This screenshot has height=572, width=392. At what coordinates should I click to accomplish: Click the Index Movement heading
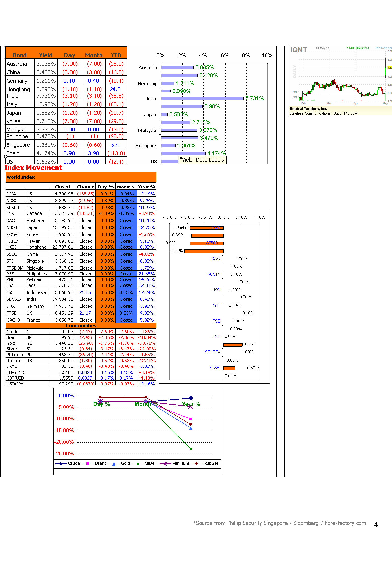click(33, 168)
